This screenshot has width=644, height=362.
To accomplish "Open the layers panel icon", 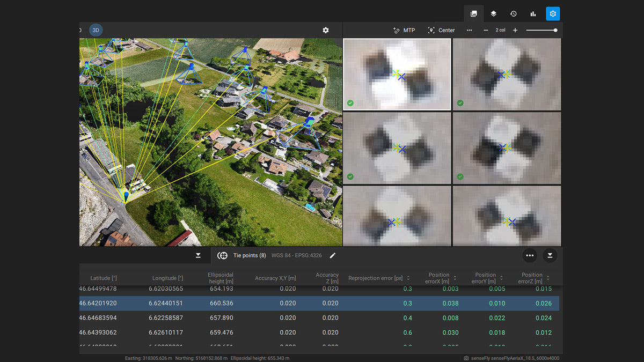I will click(493, 14).
